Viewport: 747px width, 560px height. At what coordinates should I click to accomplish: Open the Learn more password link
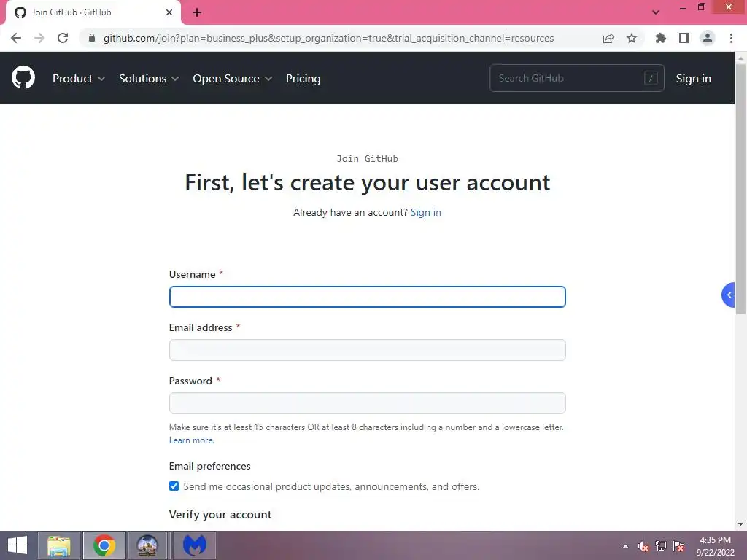point(192,440)
